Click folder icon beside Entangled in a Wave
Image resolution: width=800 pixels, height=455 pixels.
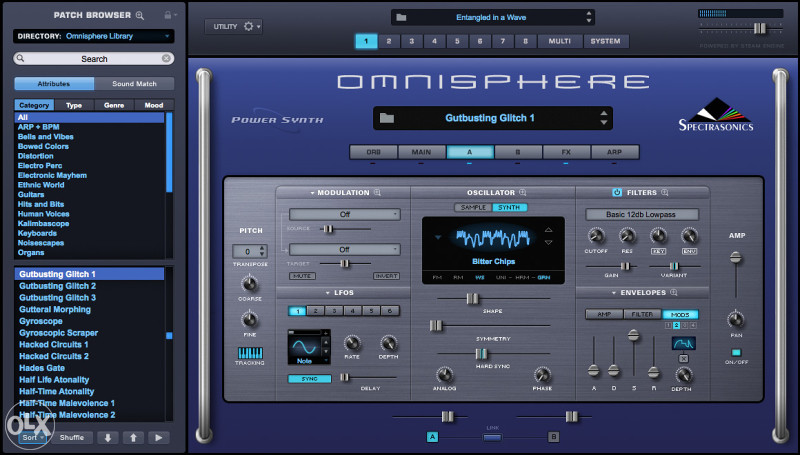pyautogui.click(x=402, y=17)
